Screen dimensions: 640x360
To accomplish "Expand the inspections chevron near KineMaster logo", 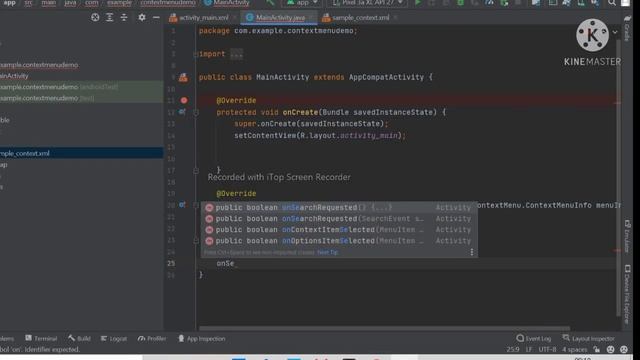I will (615, 32).
